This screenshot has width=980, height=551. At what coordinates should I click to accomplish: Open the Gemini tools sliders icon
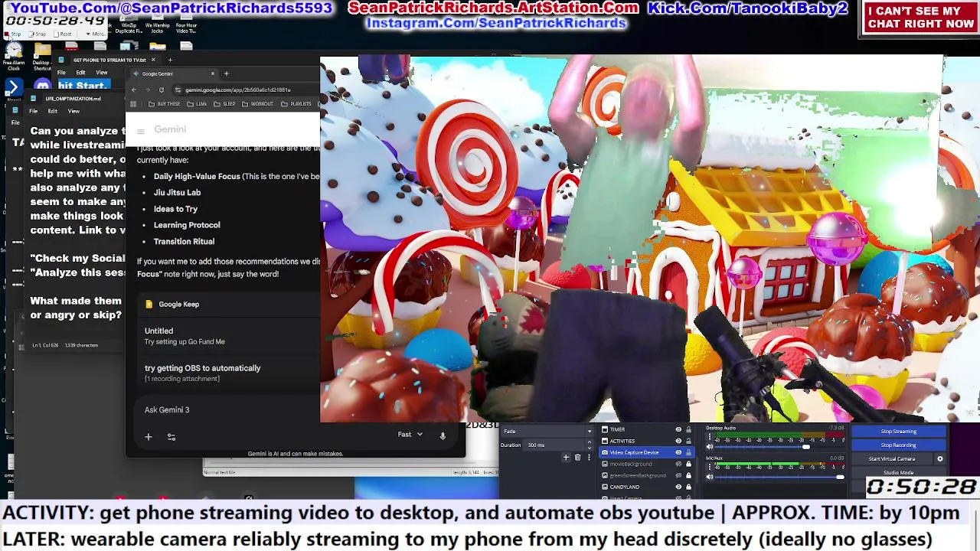point(171,437)
